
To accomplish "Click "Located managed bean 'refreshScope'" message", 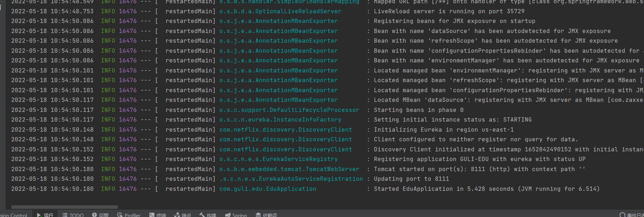I will pos(509,80).
